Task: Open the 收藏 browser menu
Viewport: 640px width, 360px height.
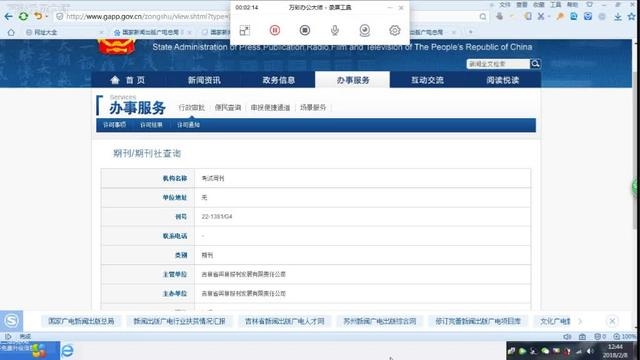Action: [x=539, y=4]
